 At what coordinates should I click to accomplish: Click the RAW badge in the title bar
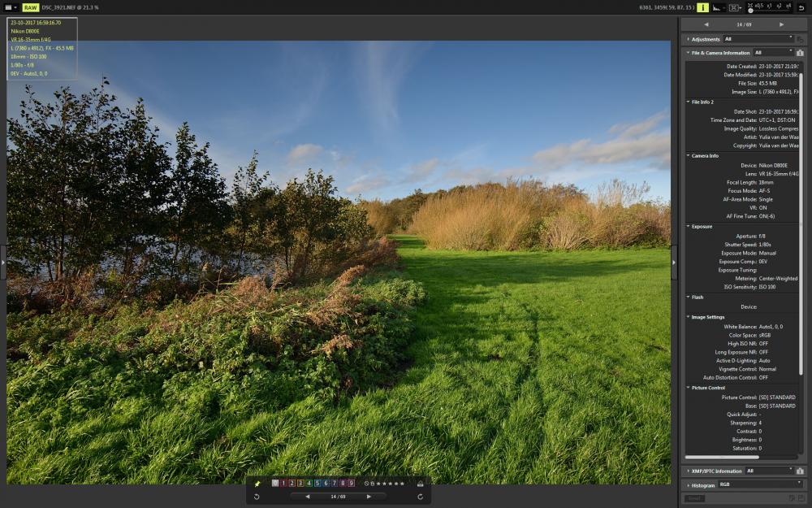[x=31, y=8]
